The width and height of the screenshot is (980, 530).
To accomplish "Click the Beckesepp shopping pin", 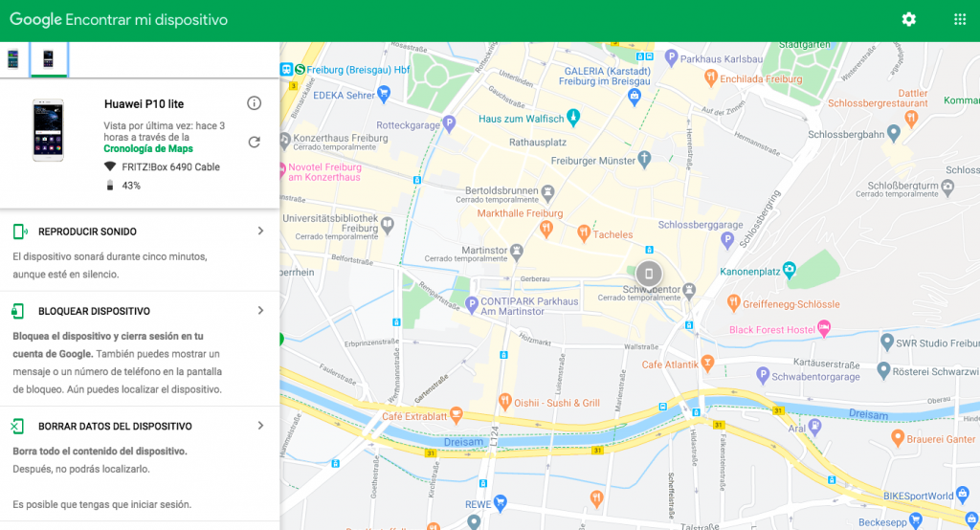I will point(916,520).
